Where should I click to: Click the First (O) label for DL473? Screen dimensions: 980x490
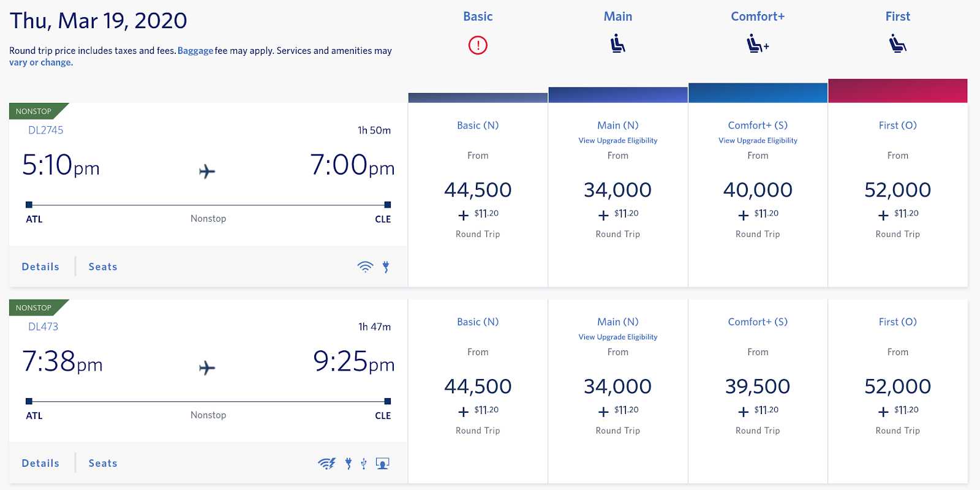point(898,322)
